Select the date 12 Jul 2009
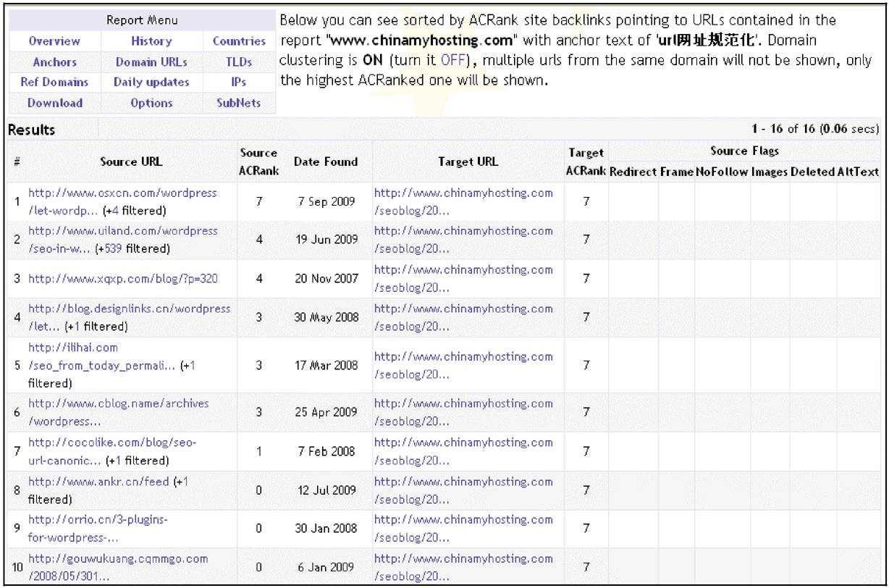The height and width of the screenshot is (588, 889). pos(326,490)
